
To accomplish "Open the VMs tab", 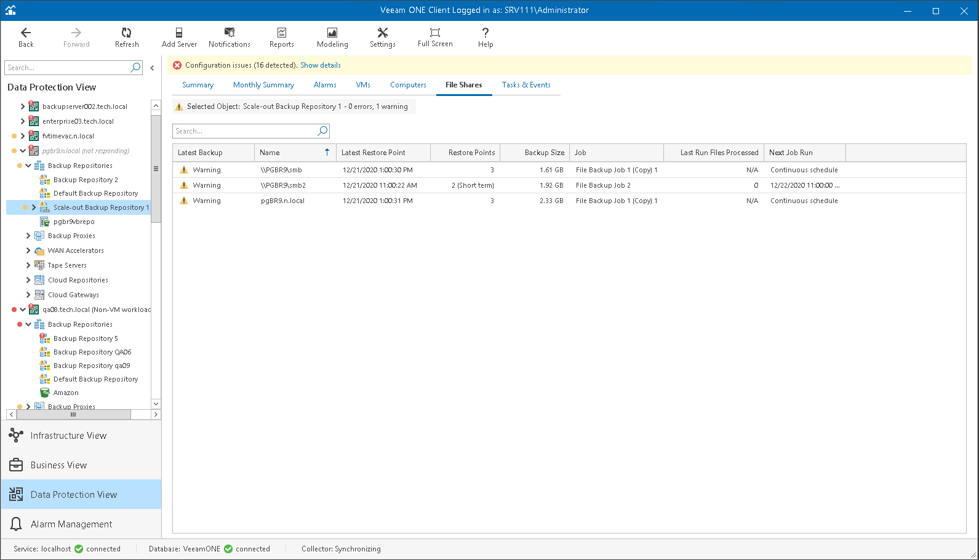I will 363,85.
